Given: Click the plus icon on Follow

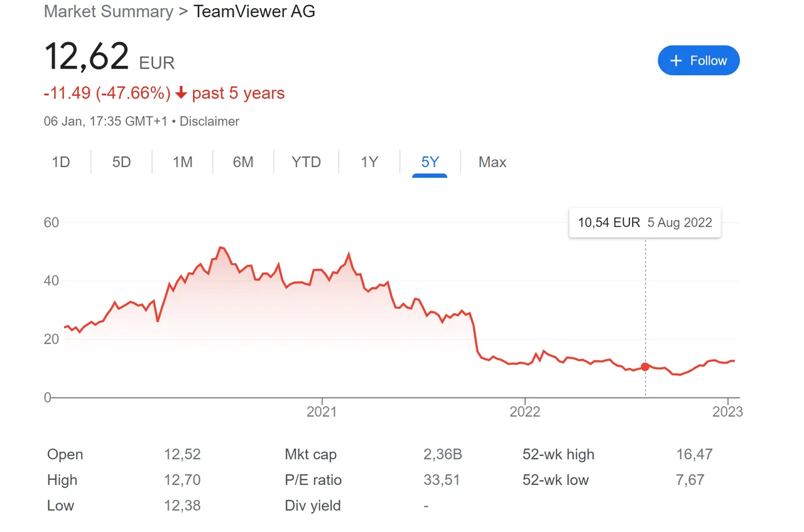Looking at the screenshot, I should 676,60.
